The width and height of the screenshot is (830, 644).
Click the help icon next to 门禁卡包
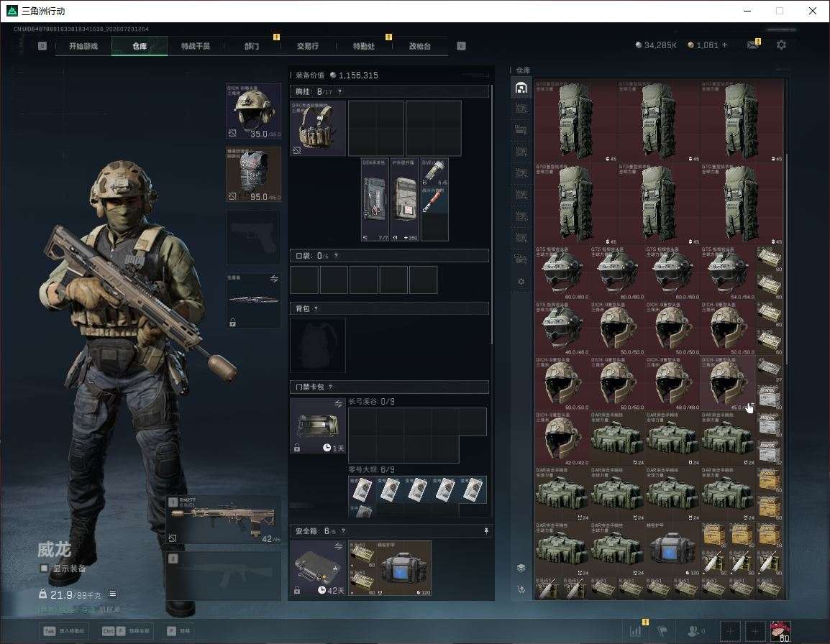[330, 387]
